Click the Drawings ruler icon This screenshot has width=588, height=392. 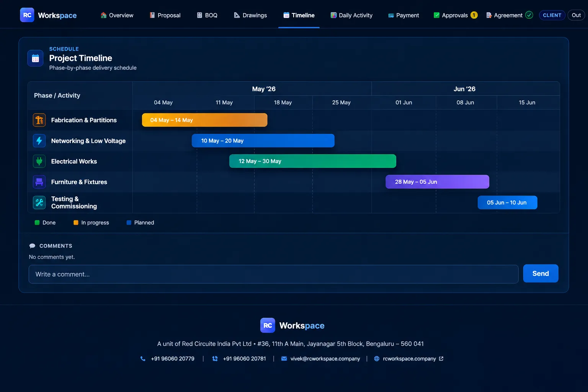[237, 15]
